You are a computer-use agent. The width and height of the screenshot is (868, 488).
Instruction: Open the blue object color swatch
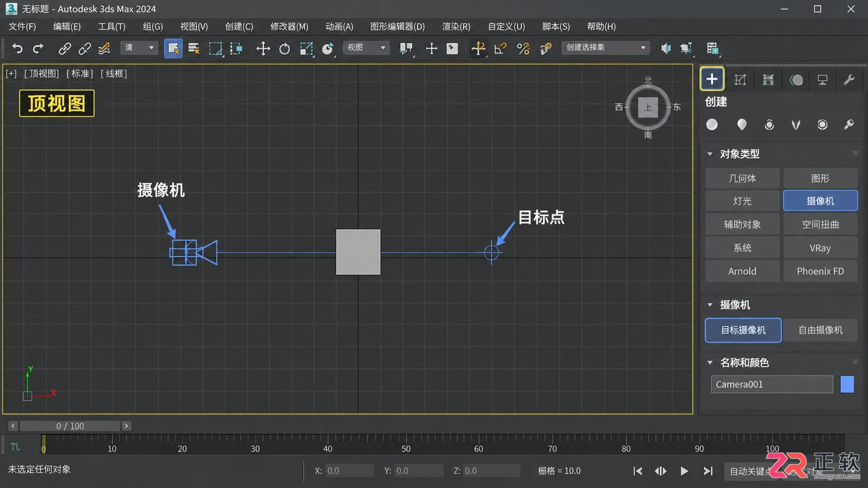pos(848,384)
